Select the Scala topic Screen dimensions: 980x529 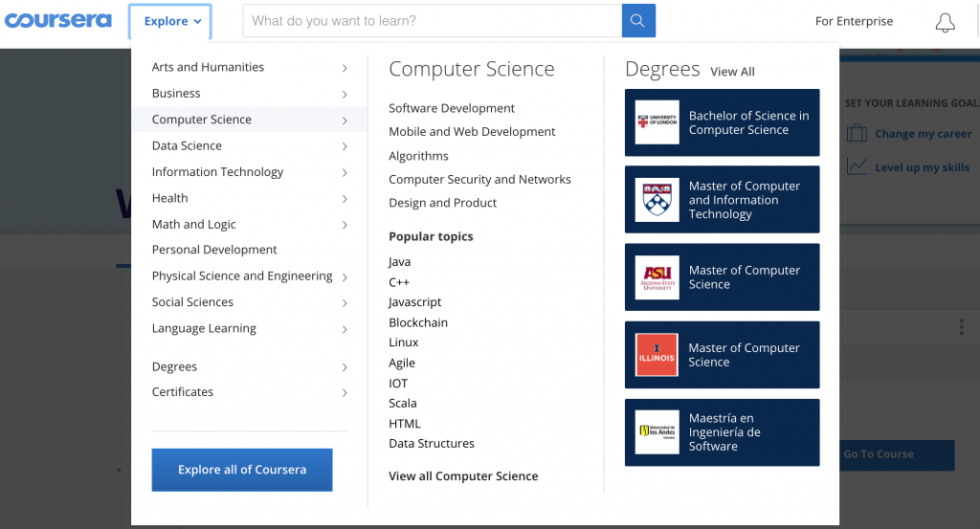click(x=403, y=404)
